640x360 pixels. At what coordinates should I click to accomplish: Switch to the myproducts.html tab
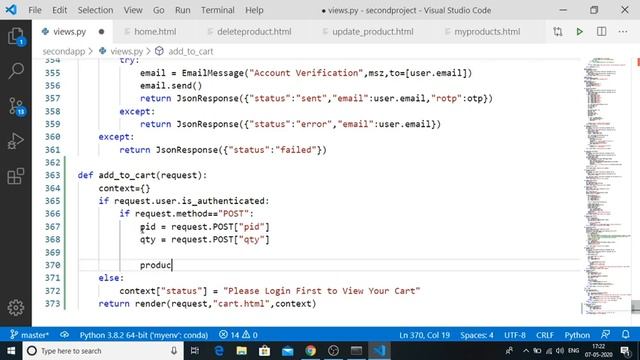[x=487, y=31]
